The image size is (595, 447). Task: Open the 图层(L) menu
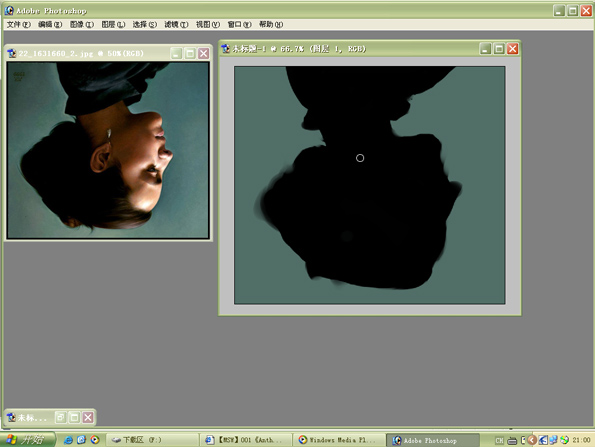113,25
